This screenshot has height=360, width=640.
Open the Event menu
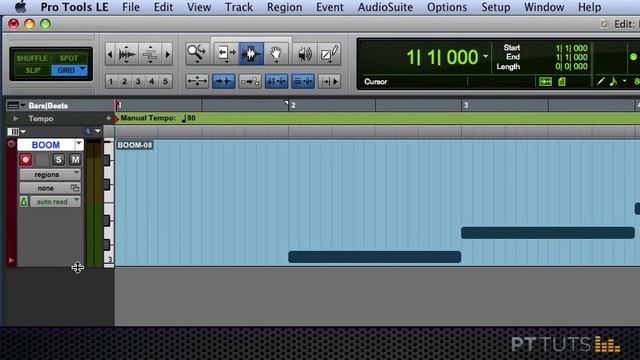(x=329, y=7)
